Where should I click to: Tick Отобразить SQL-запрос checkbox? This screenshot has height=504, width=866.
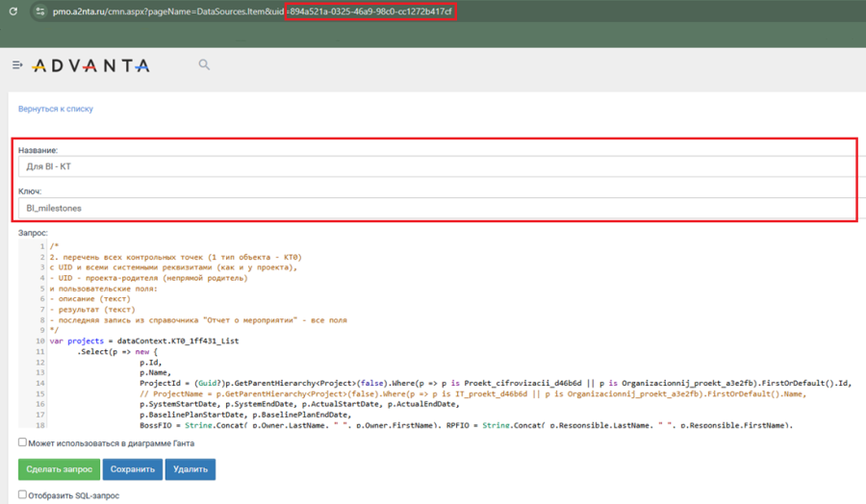coord(23,494)
